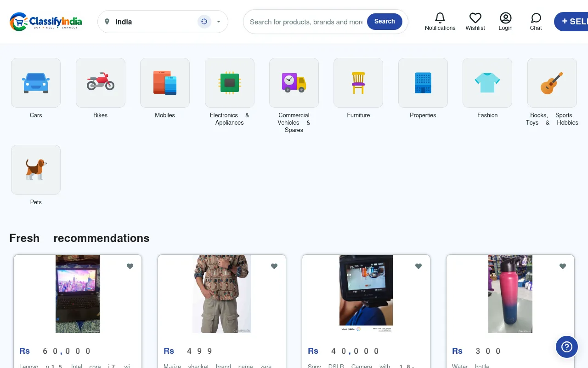Wishlist the Water bottle listing heart
This screenshot has height=368, width=588.
coord(563,266)
